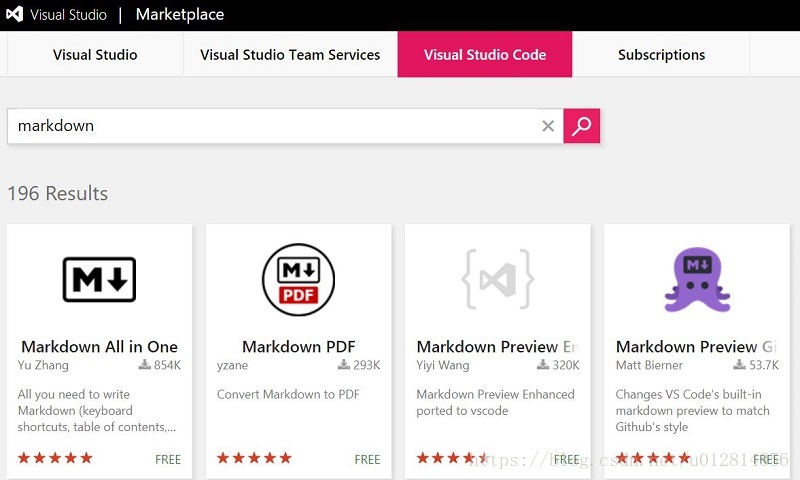This screenshot has height=480, width=800.
Task: Click publisher name yzane
Action: [232, 366]
